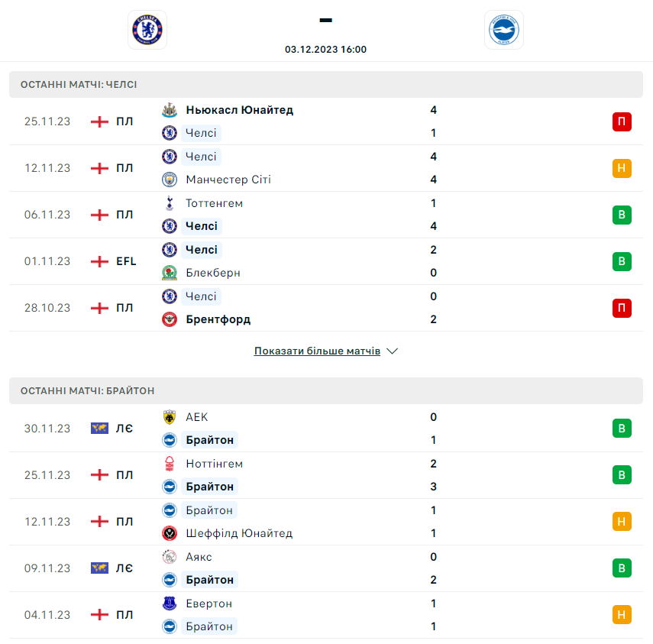Click the Tottenham team logo
Viewport: 653px width, 644px height.
coord(170,203)
